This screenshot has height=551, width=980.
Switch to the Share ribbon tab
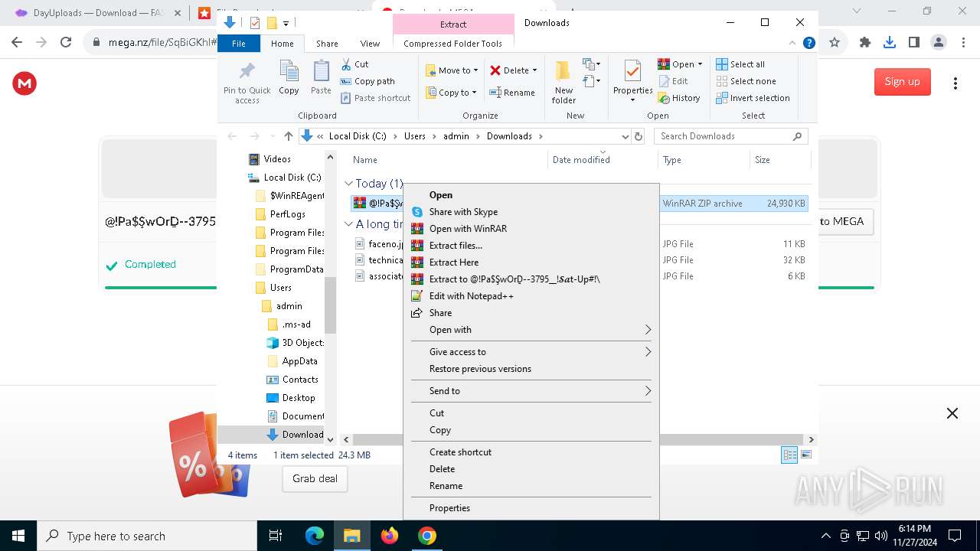(327, 44)
